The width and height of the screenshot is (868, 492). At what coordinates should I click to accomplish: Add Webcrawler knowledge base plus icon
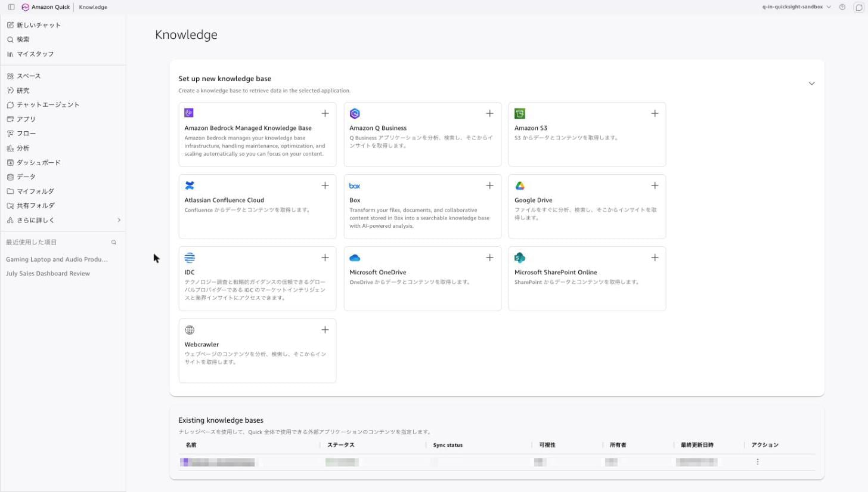[325, 330]
